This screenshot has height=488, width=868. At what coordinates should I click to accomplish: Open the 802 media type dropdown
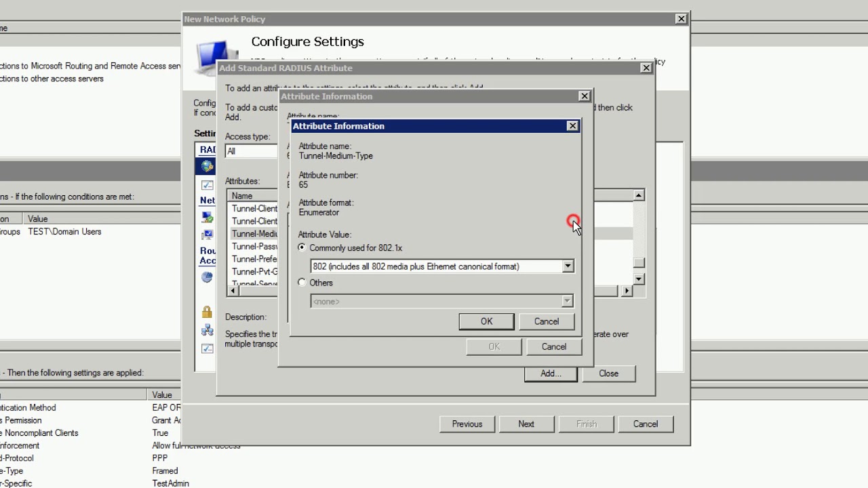pyautogui.click(x=568, y=266)
